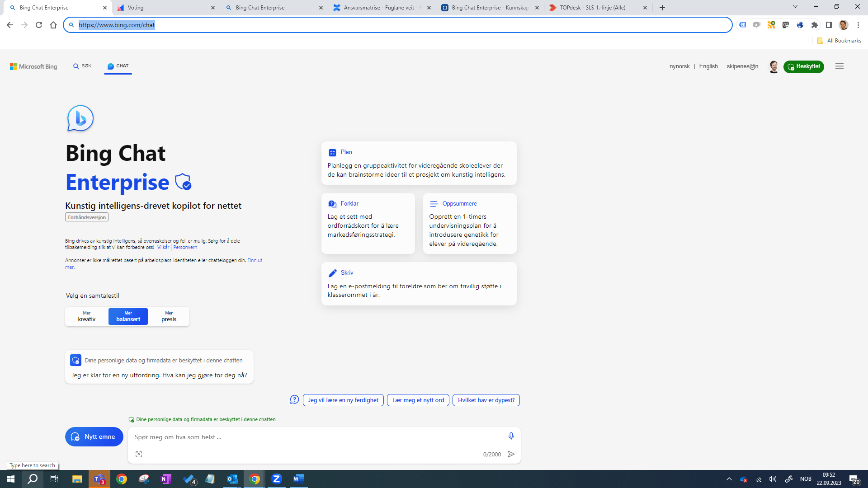Open the Finn ut mer link
Viewport: 868px width, 488px height.
click(x=255, y=261)
